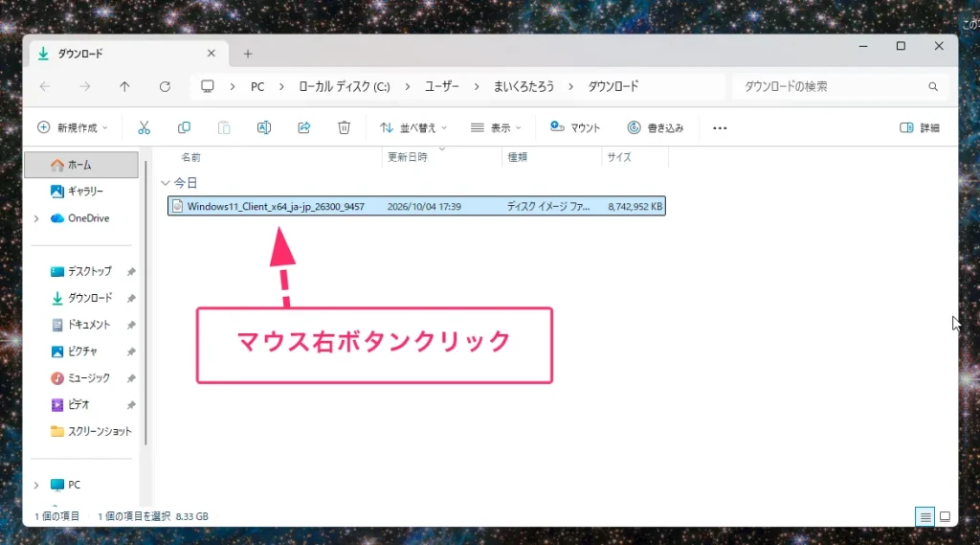980x545 pixels.
Task: Click ローカル ディスク (C:) breadcrumb
Action: coord(345,86)
